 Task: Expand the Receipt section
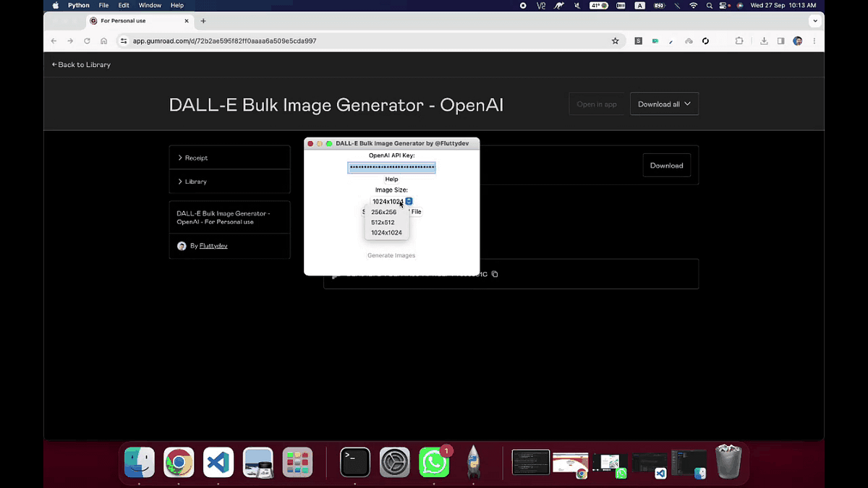195,157
